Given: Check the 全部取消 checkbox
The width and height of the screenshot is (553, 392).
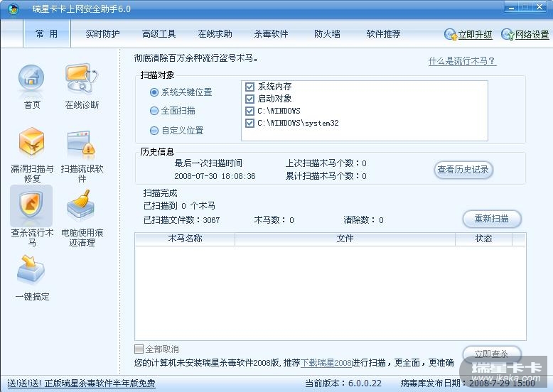Looking at the screenshot, I should tap(139, 349).
